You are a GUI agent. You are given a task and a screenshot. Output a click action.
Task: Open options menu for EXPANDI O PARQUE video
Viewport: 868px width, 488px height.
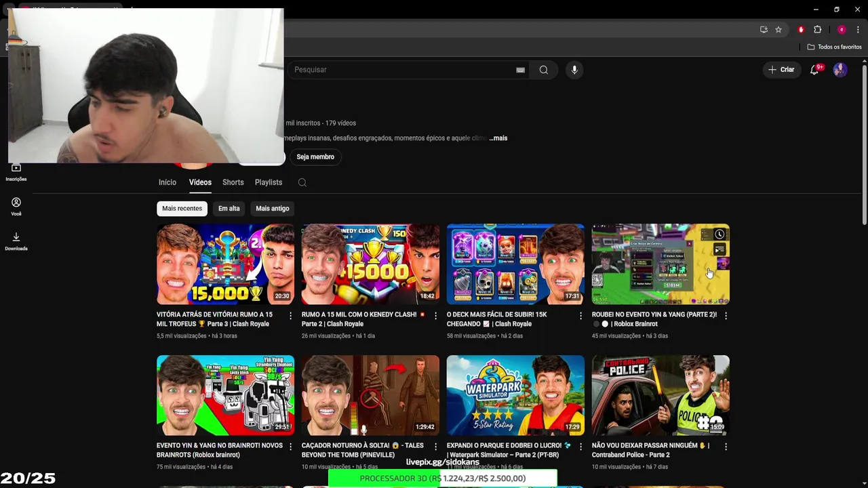point(580,447)
